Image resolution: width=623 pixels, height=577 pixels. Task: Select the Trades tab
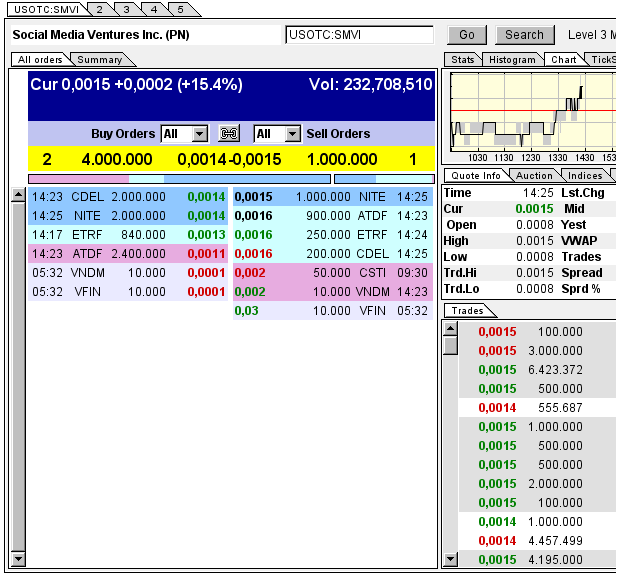[x=467, y=311]
